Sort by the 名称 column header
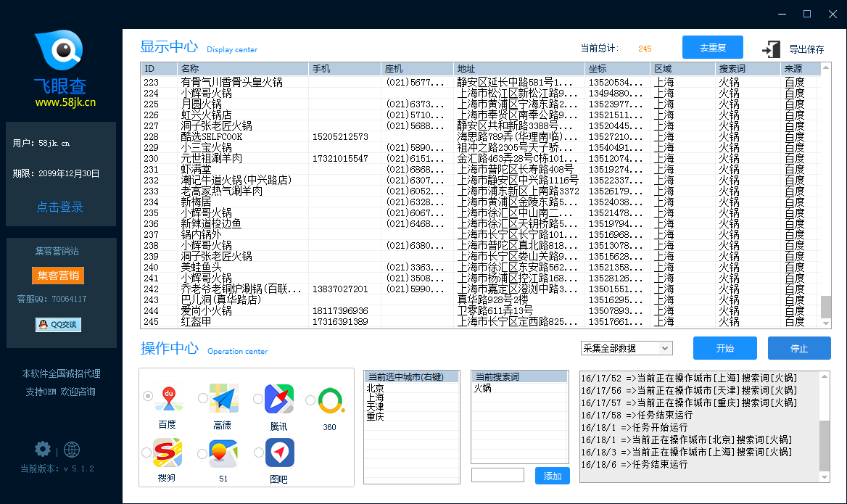Viewport: 847px width, 504px height. (x=242, y=69)
